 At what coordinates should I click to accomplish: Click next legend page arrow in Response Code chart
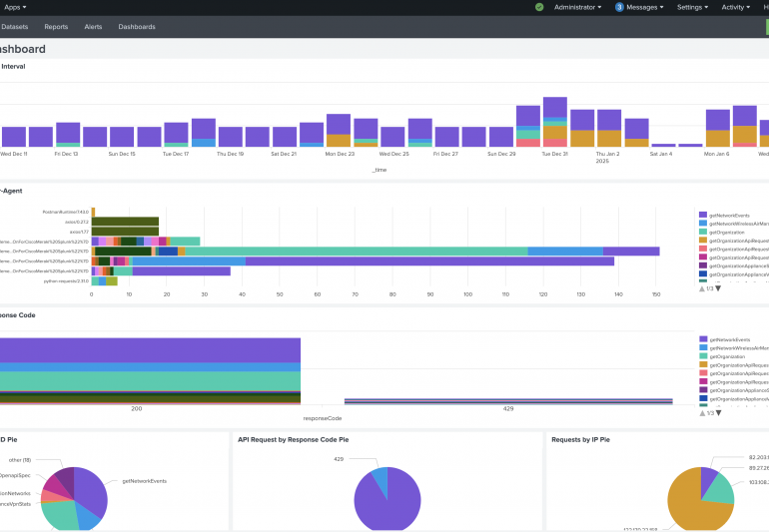pyautogui.click(x=717, y=413)
